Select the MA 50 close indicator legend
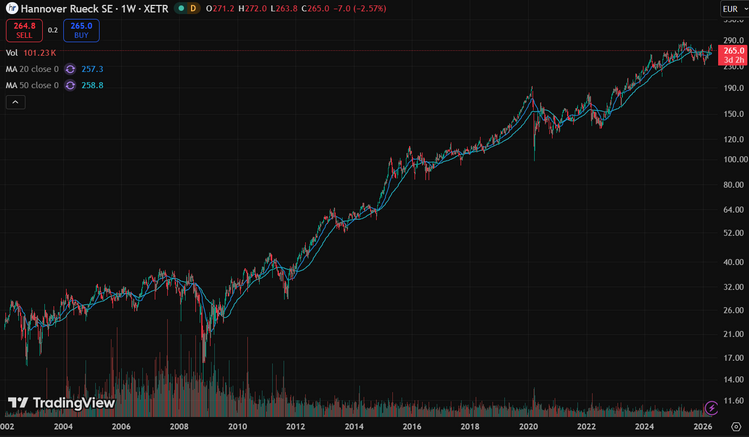Viewport: 749px width, 437px height. [x=32, y=85]
